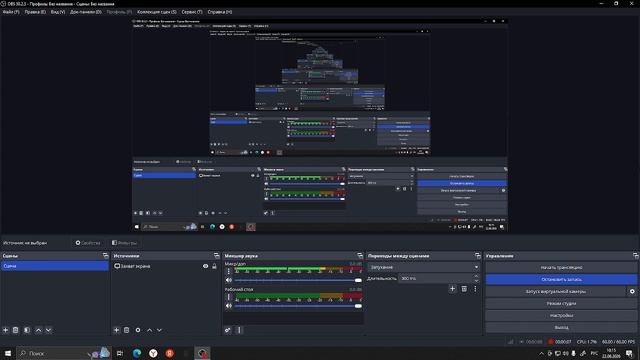
Task: Remove scene transition using trash icon
Action: click(x=464, y=289)
